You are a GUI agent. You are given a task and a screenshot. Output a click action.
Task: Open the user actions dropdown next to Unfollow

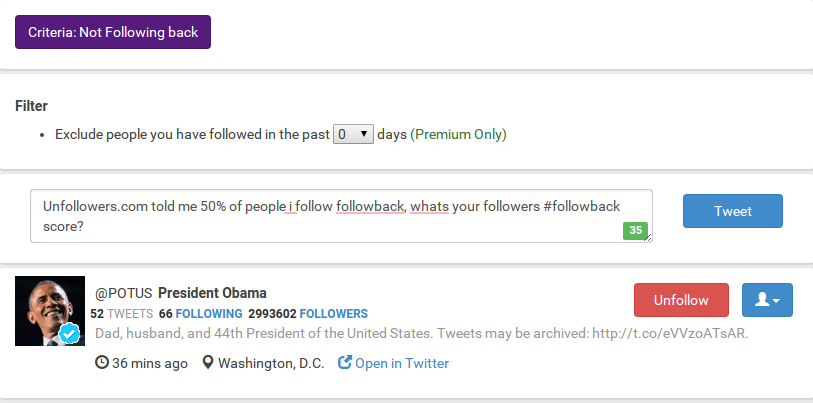767,300
